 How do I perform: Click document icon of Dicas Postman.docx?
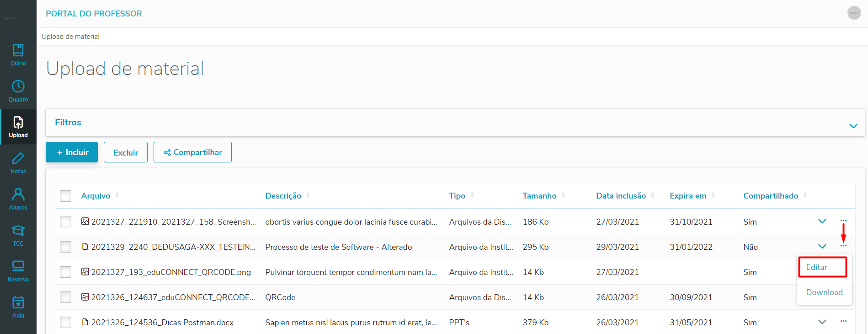pyautogui.click(x=85, y=322)
